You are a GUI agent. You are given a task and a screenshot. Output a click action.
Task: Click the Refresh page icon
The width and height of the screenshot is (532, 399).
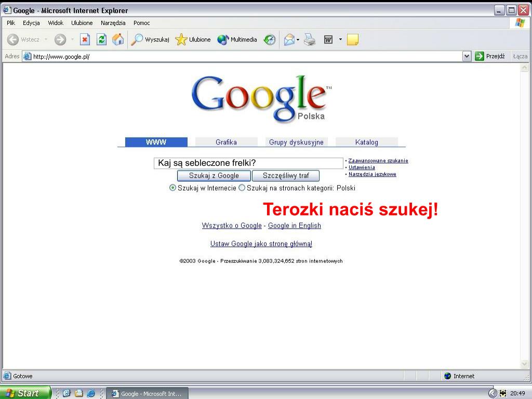[x=101, y=39]
